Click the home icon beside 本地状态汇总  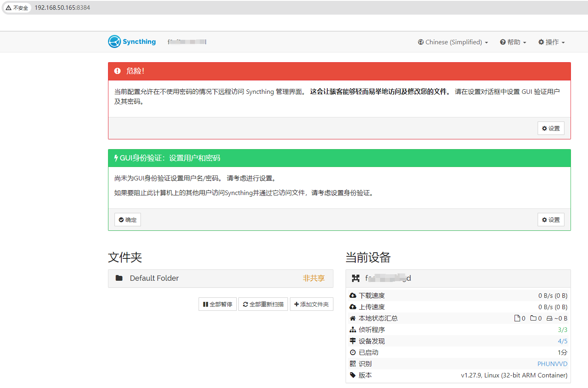pos(353,319)
